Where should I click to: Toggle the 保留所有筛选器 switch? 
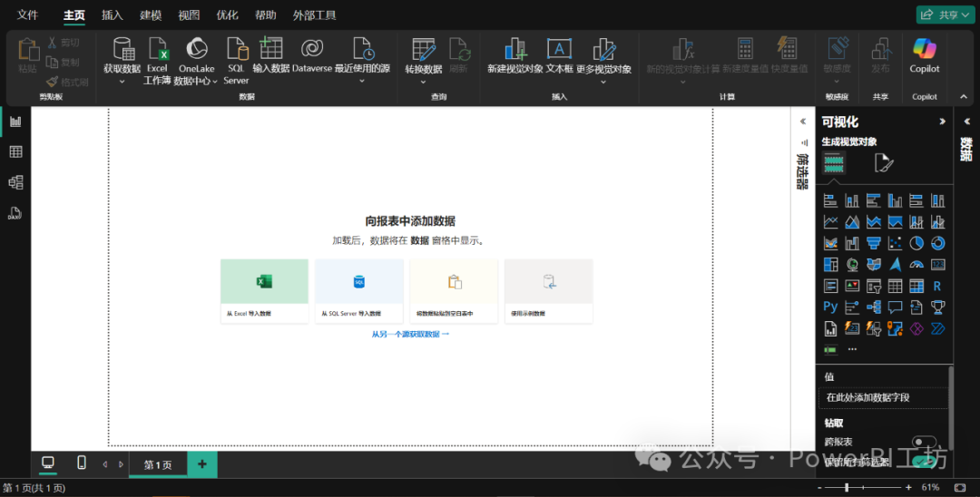pos(924,462)
